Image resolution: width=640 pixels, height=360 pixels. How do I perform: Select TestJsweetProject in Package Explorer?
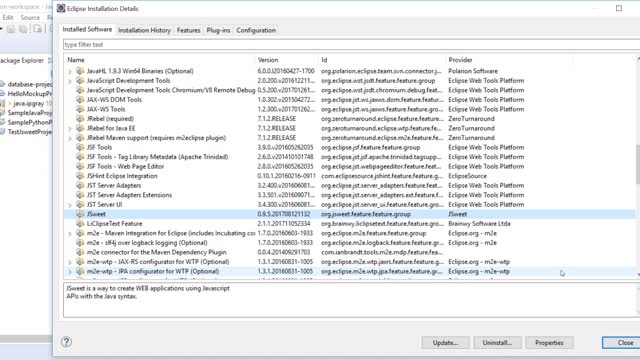coord(29,132)
